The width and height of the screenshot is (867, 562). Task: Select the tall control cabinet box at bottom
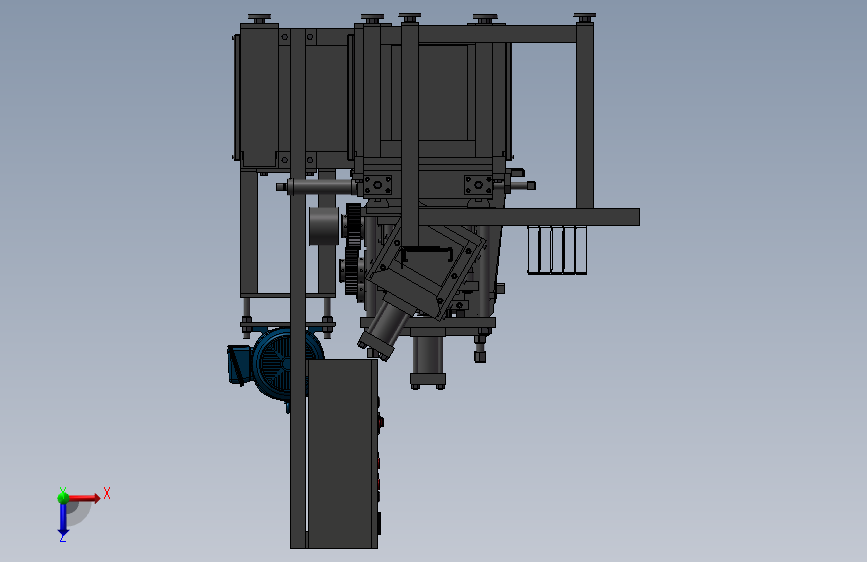342,454
